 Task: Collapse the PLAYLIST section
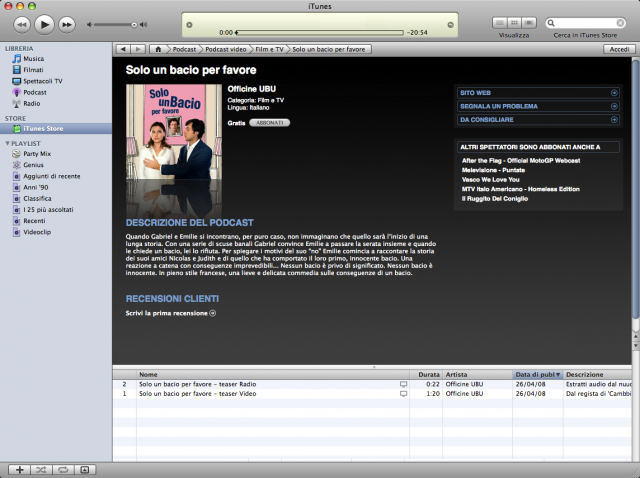pyautogui.click(x=8, y=143)
